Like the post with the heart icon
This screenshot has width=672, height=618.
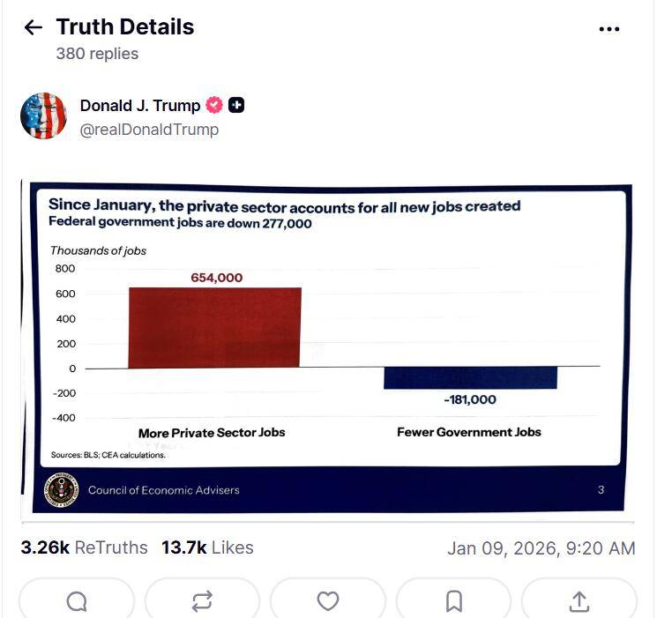point(328,601)
